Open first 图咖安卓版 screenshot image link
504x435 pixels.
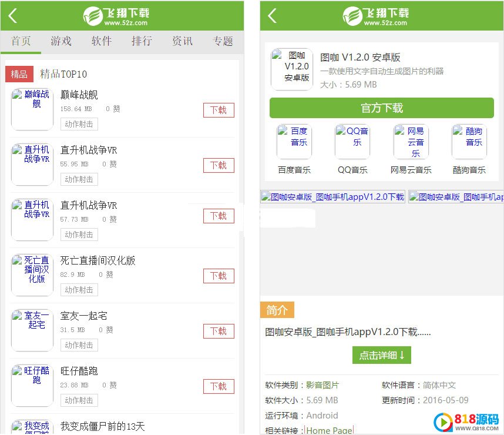point(332,197)
